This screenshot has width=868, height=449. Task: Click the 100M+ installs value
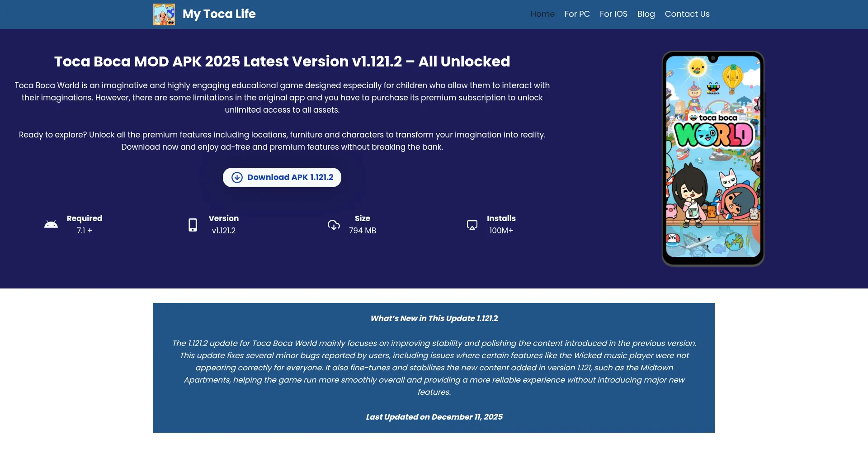(x=501, y=231)
